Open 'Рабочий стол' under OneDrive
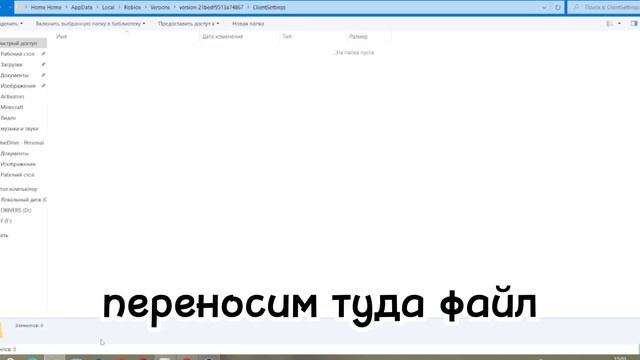640x360 pixels. point(18,175)
